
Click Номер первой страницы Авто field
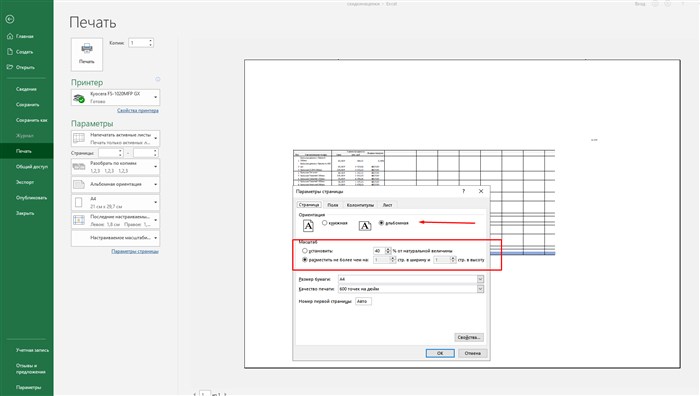click(363, 301)
